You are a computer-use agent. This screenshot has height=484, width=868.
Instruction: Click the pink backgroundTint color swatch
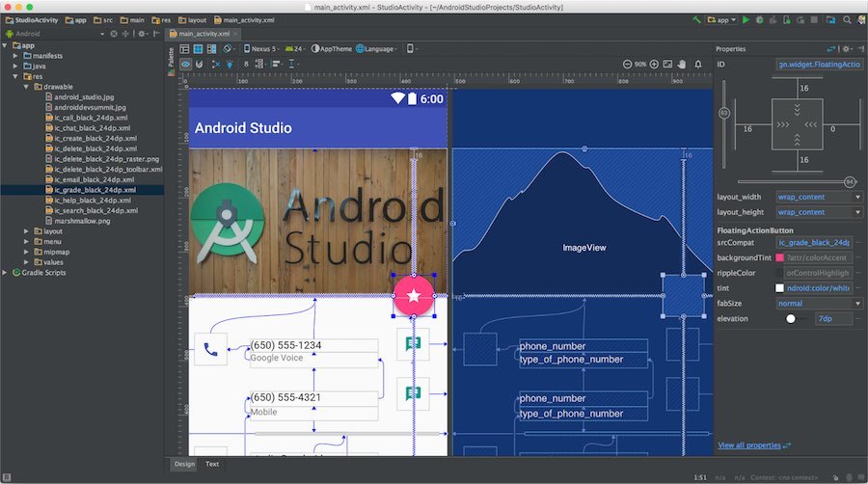click(x=780, y=257)
